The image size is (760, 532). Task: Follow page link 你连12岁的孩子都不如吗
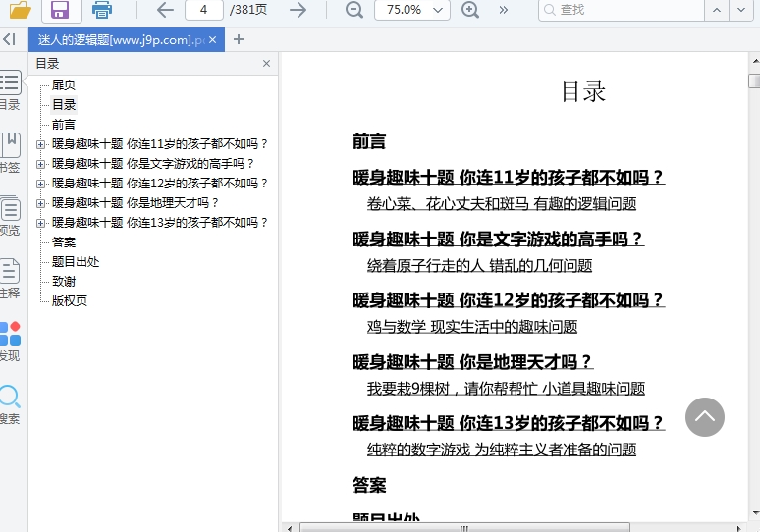click(x=509, y=300)
